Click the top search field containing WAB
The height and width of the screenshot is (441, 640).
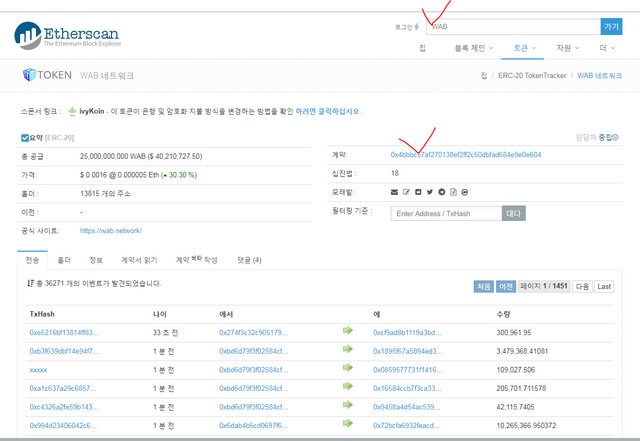(x=513, y=27)
